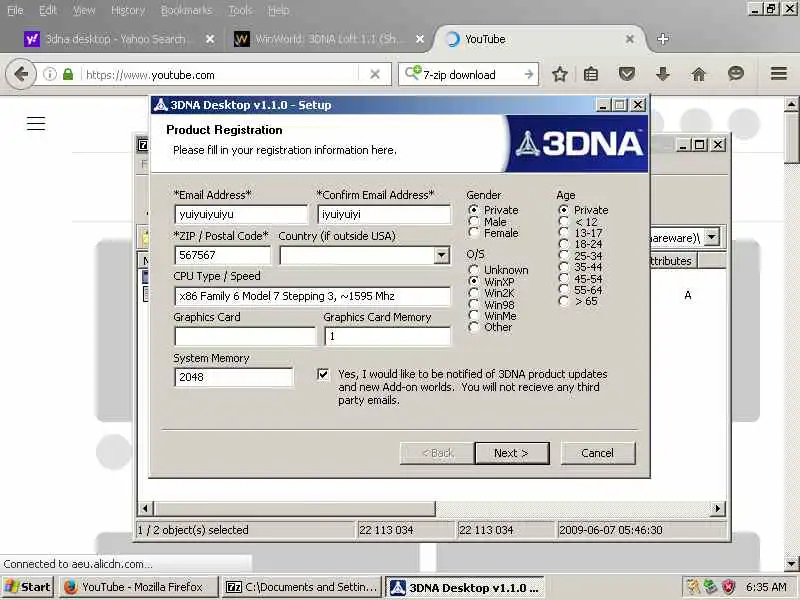Open the Downloads arrow icon

[x=662, y=74]
